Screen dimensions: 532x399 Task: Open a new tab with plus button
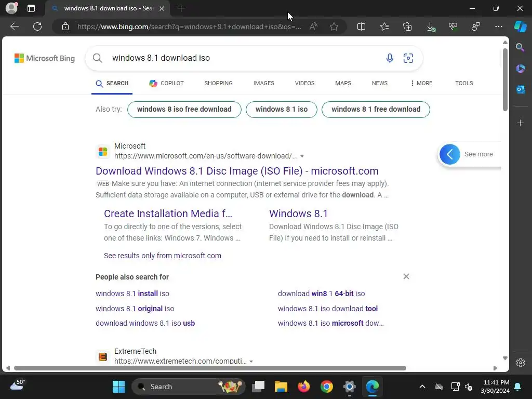[x=181, y=8]
